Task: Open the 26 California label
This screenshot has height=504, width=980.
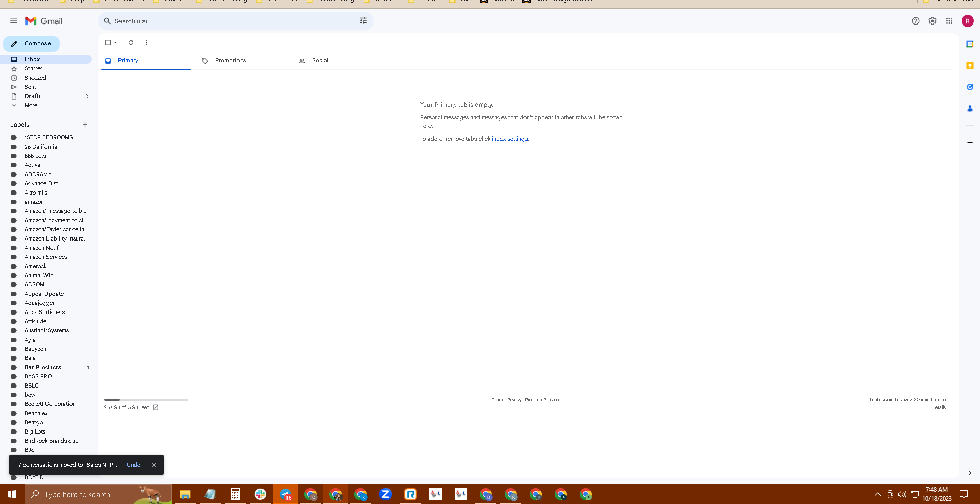Action: click(41, 147)
